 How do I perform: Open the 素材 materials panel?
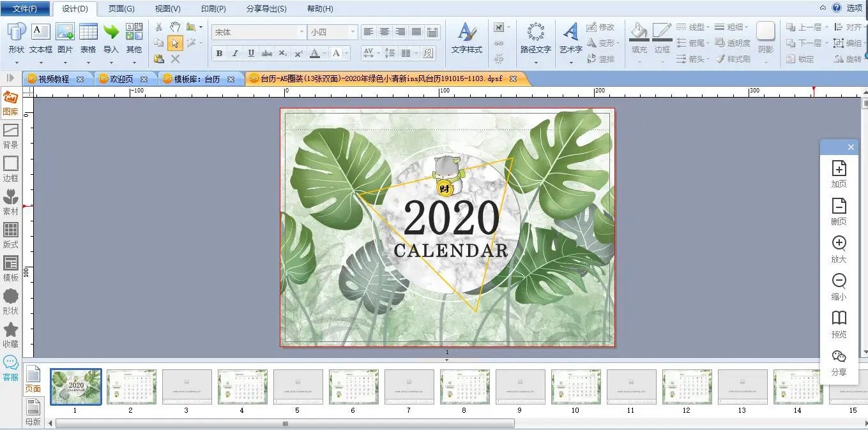tap(11, 202)
